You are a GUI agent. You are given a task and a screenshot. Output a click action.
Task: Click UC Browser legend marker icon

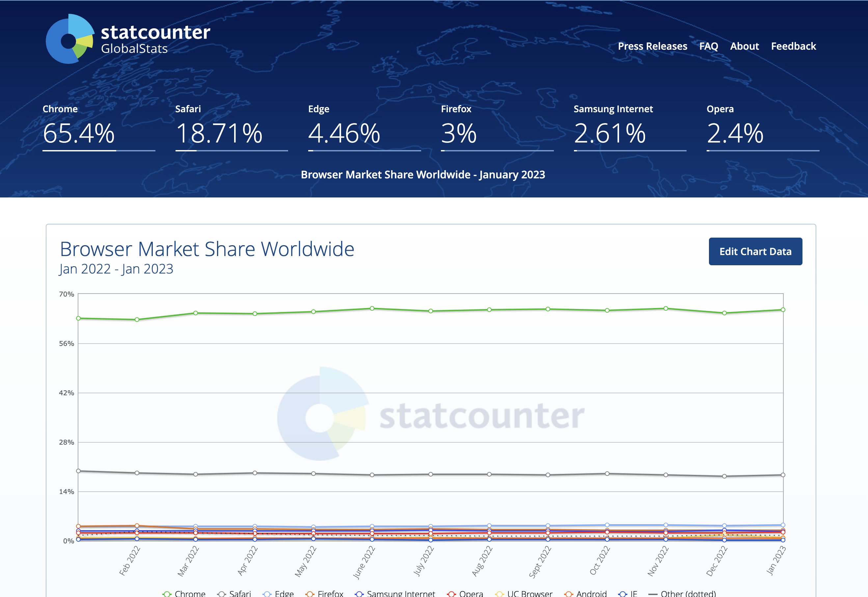pyautogui.click(x=499, y=594)
